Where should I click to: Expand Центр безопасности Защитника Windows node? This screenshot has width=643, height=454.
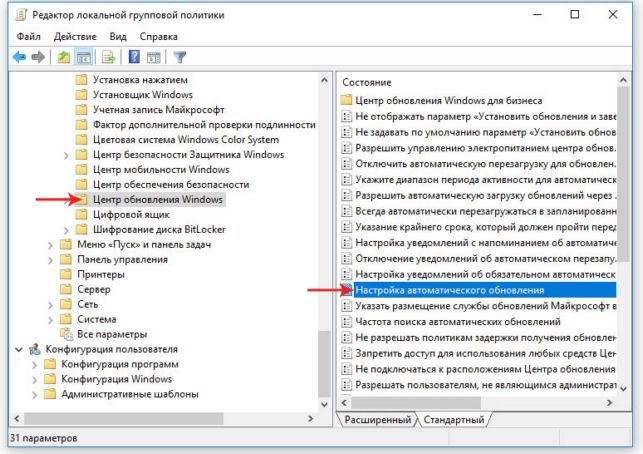pos(66,155)
